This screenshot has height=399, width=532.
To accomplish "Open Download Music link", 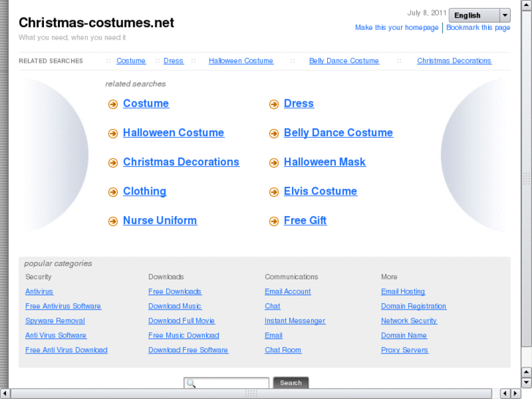I will point(175,306).
